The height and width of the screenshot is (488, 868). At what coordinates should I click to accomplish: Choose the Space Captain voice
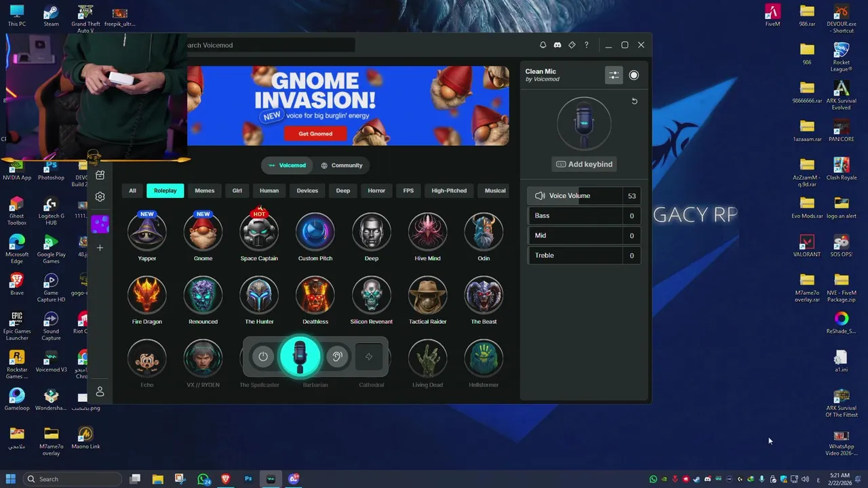259,231
